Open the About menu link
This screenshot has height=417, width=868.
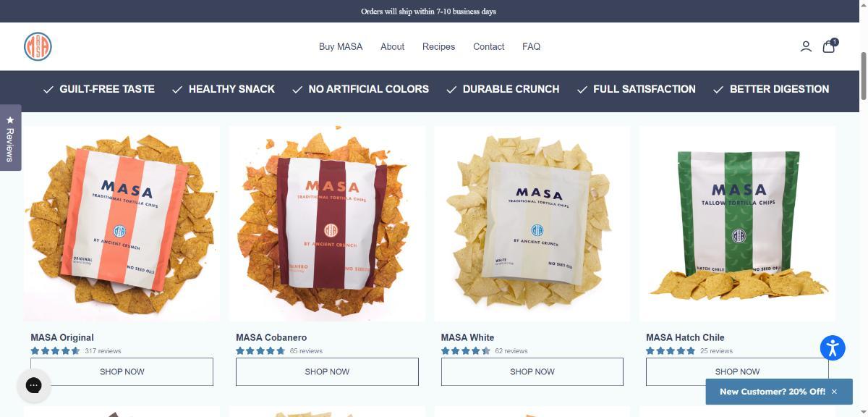pos(393,46)
